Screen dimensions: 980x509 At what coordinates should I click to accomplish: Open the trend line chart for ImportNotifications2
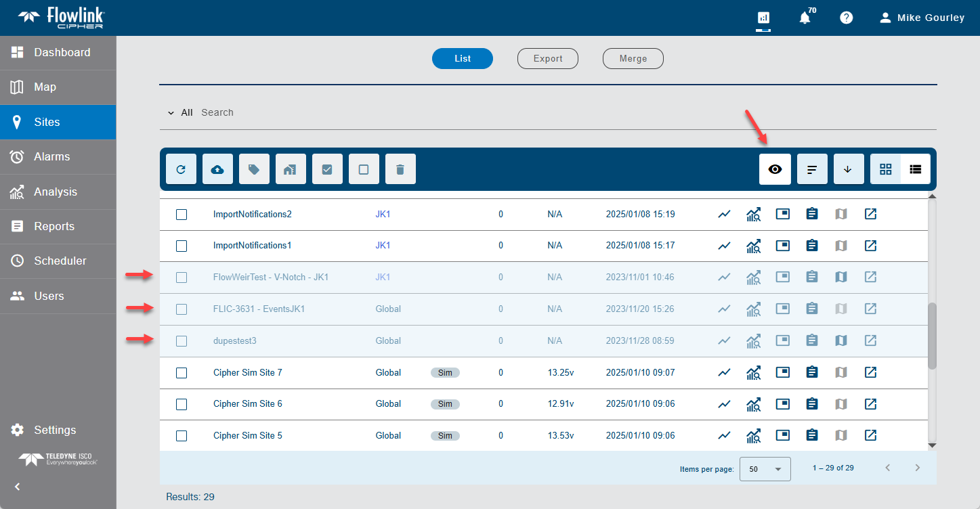click(724, 214)
